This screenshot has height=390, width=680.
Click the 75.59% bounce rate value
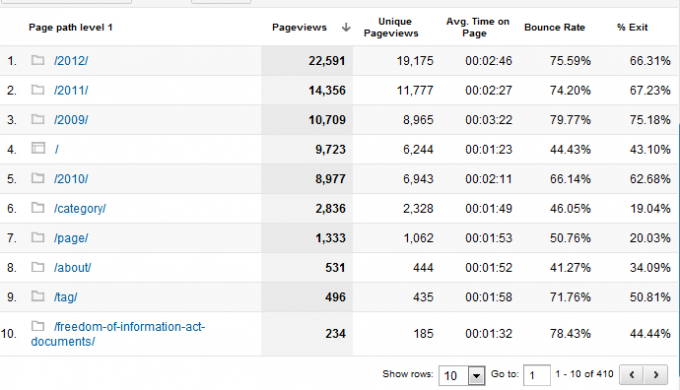tap(570, 61)
